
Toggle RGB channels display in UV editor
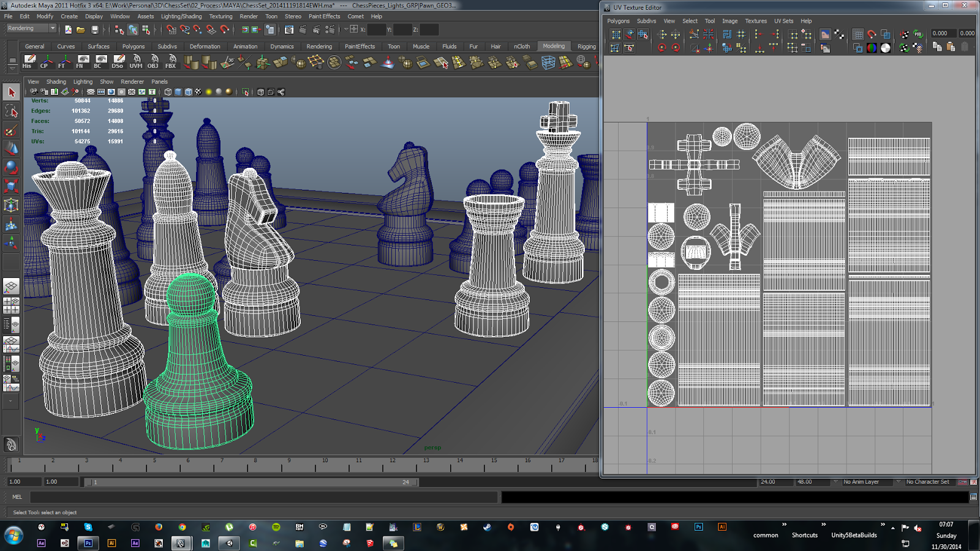tap(872, 48)
